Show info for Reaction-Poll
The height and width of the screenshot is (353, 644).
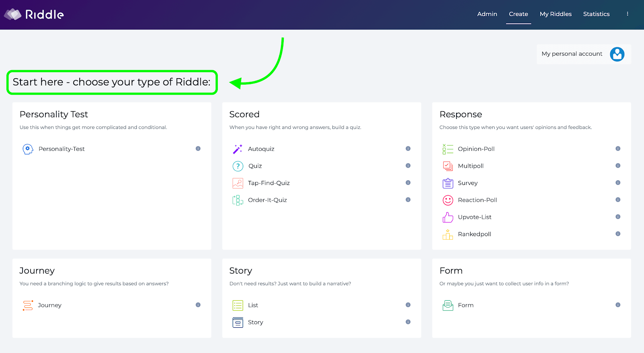click(618, 200)
